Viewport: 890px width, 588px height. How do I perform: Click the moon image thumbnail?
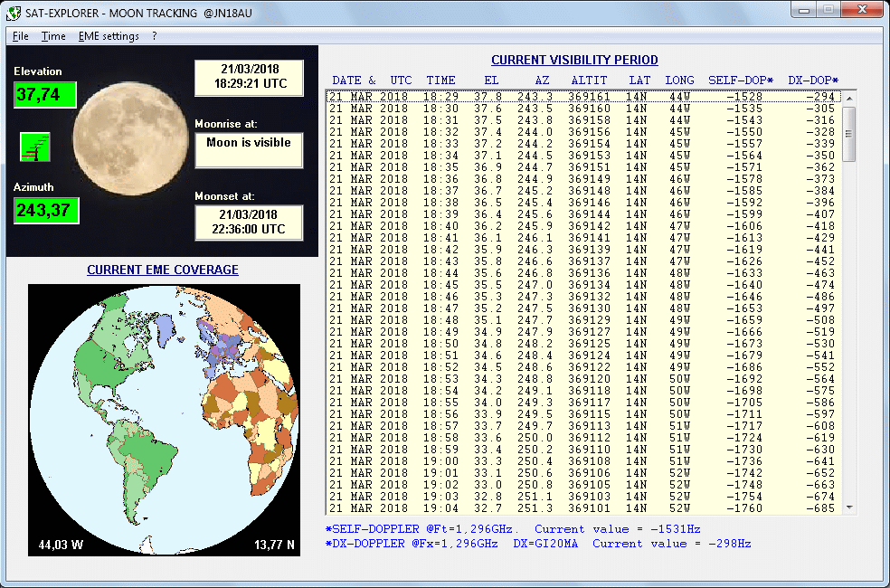tap(130, 138)
